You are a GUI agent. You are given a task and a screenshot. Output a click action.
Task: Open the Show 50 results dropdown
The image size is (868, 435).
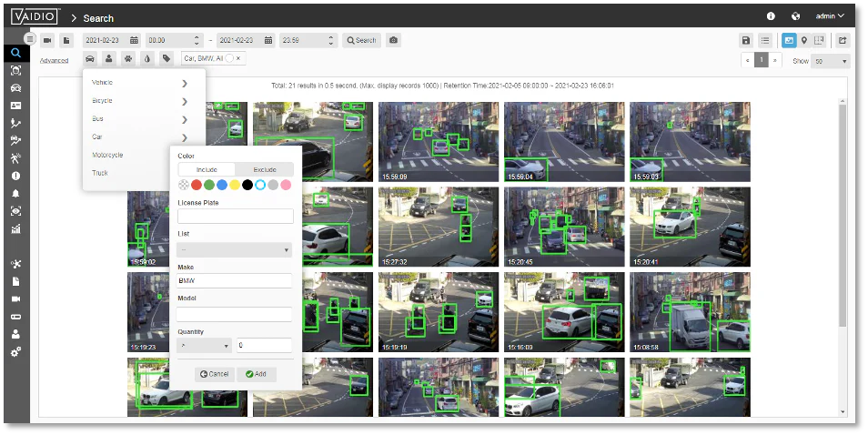pos(832,61)
